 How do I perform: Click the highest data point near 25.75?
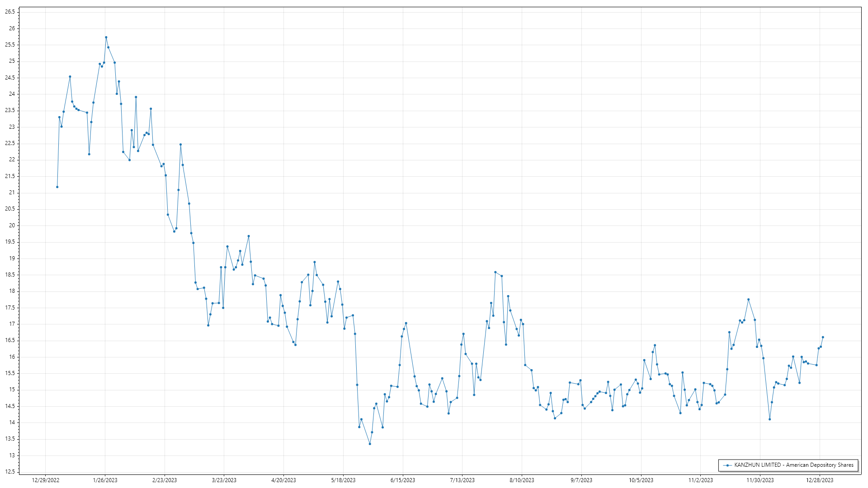(x=106, y=38)
